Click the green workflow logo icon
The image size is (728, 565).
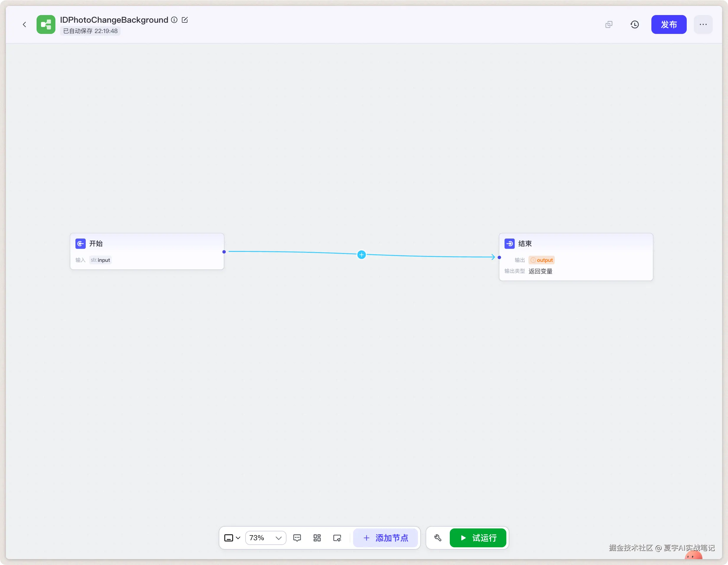(x=46, y=24)
